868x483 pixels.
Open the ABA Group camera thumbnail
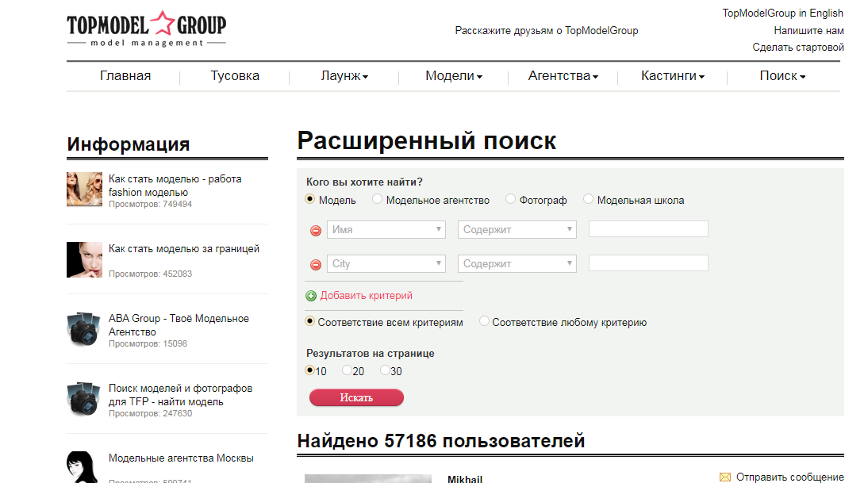[84, 328]
